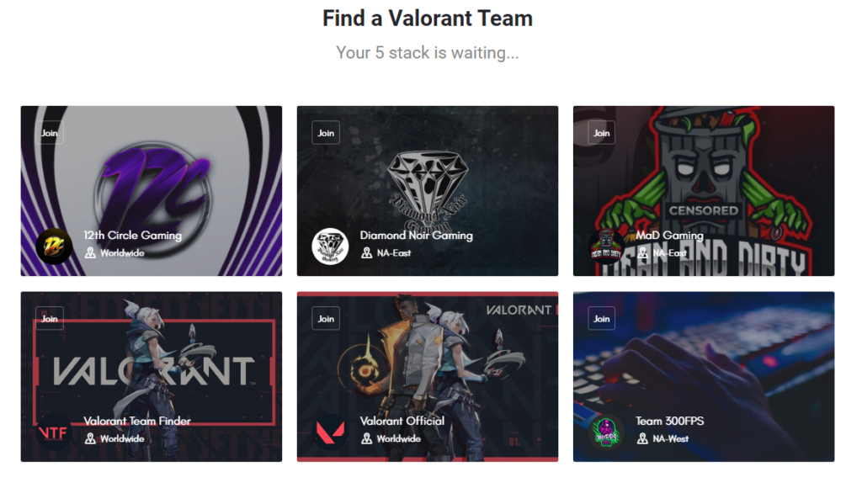Open the Team 300FPS title link
This screenshot has width=862, height=504.
click(x=669, y=421)
